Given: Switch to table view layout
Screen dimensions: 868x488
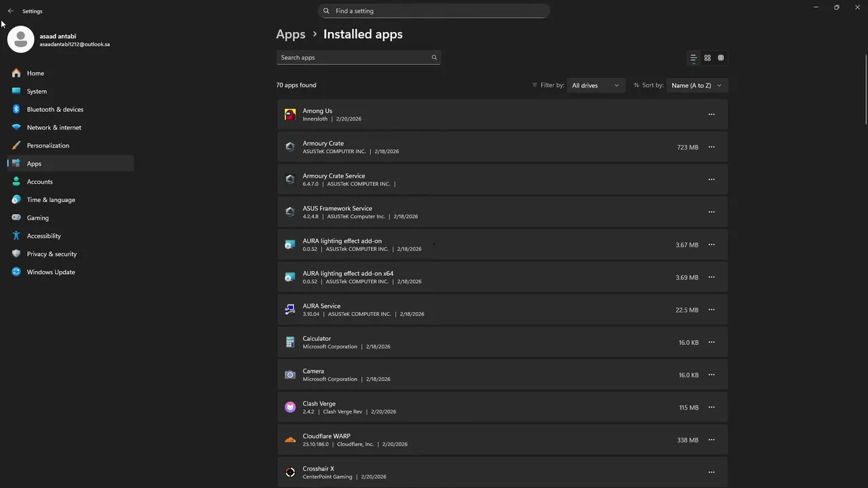Looking at the screenshot, I should pos(721,58).
